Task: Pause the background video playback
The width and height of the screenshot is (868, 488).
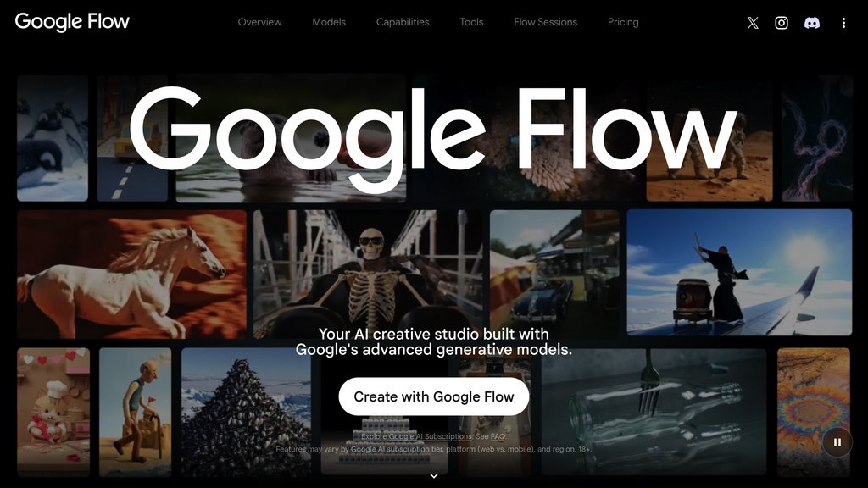Action: 837,442
